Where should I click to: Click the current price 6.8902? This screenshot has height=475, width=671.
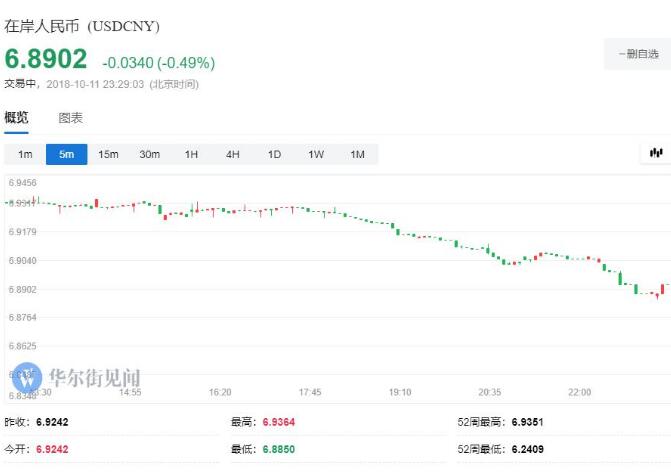pos(46,60)
